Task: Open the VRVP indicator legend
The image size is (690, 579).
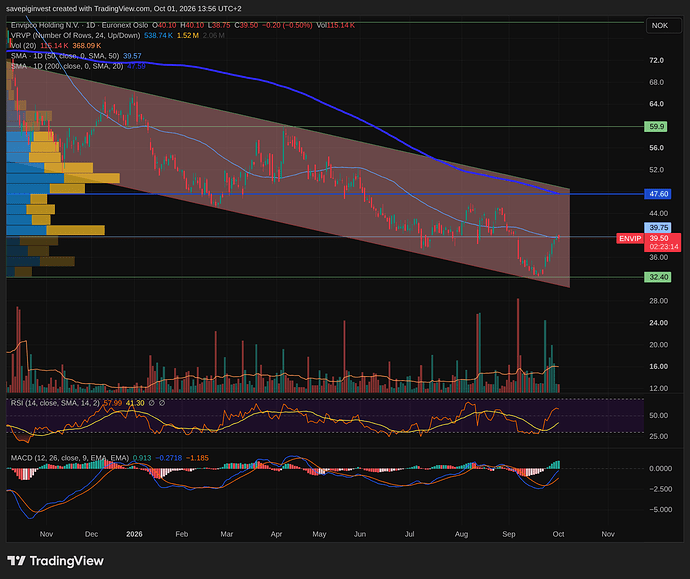Action: point(76,36)
